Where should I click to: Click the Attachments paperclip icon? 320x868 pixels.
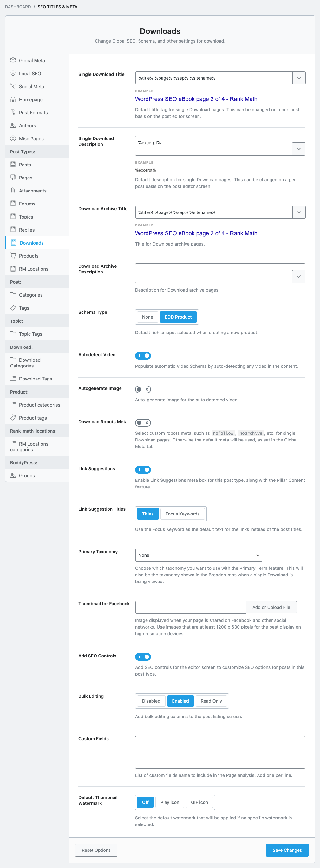pos(13,190)
